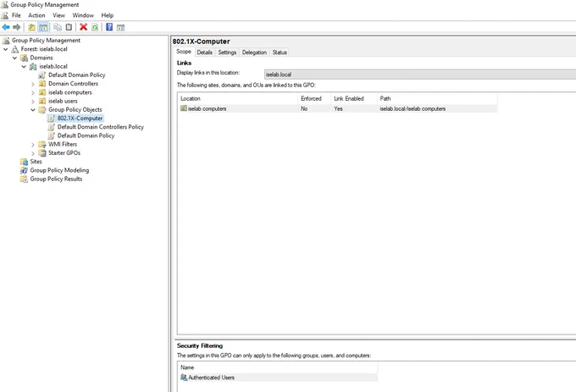This screenshot has height=392, width=576.
Task: Select Default Domain Policy under Group Policy Objects
Action: (86, 135)
